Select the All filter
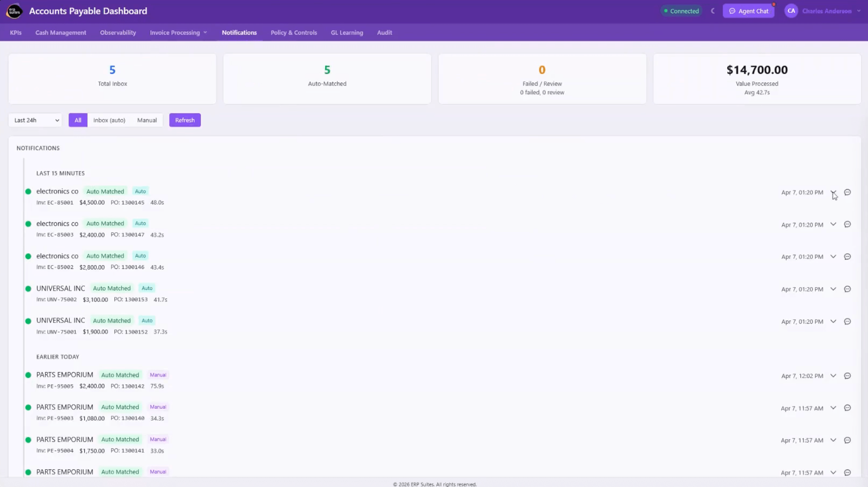868x487 pixels. coord(78,120)
